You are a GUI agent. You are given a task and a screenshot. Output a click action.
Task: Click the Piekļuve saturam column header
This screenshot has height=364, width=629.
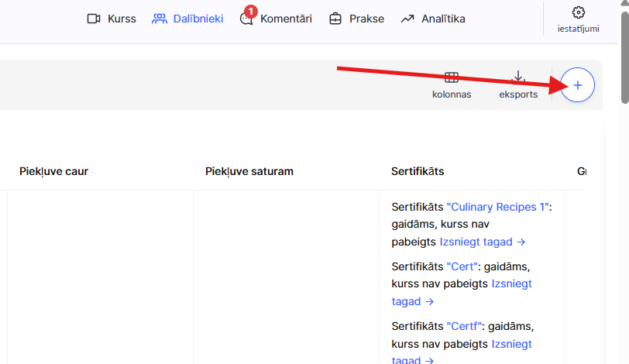(249, 171)
